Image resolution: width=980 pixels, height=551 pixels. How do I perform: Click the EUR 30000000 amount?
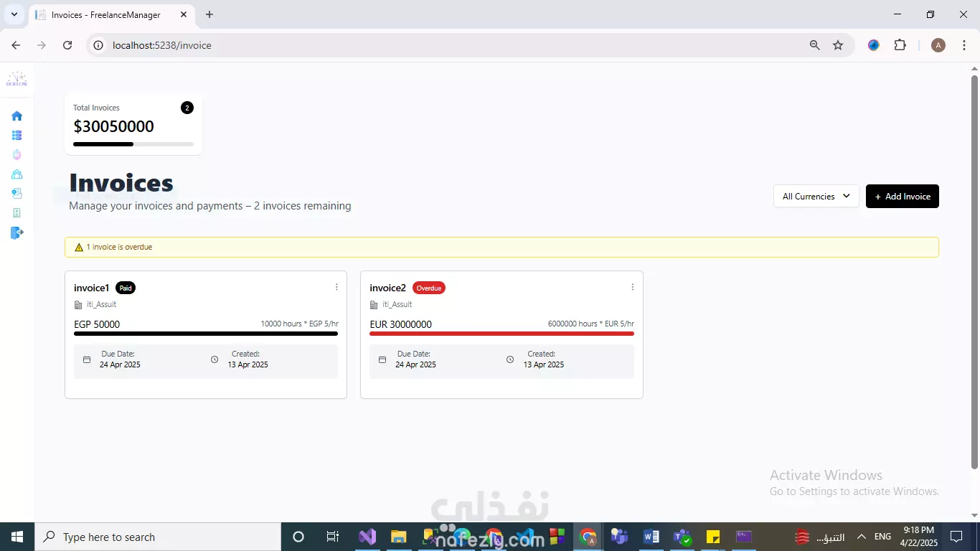(400, 324)
